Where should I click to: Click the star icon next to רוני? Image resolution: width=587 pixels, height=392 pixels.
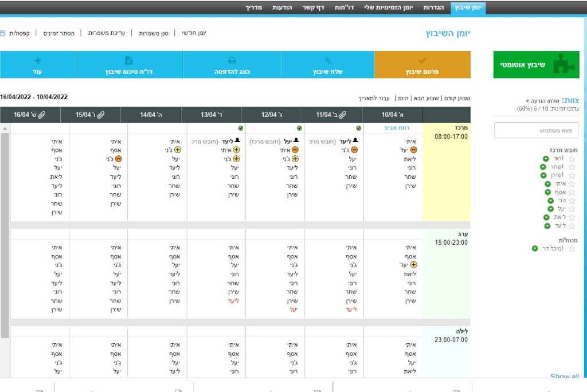pyautogui.click(x=571, y=159)
